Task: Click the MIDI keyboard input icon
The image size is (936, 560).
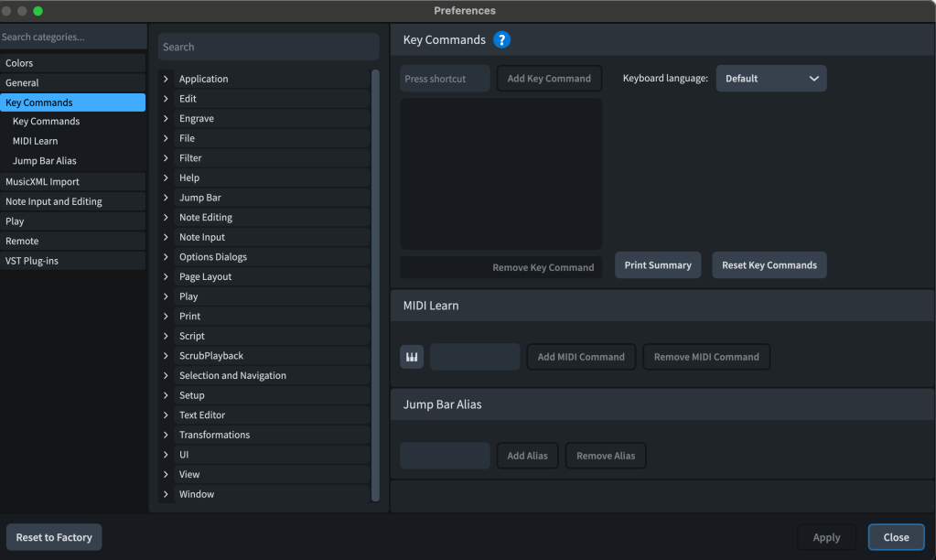Action: point(412,356)
